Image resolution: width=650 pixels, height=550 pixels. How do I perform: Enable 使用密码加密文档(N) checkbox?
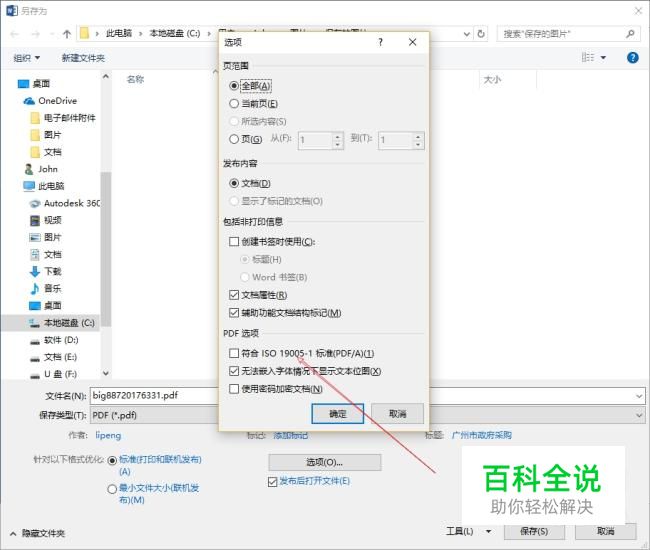click(234, 389)
